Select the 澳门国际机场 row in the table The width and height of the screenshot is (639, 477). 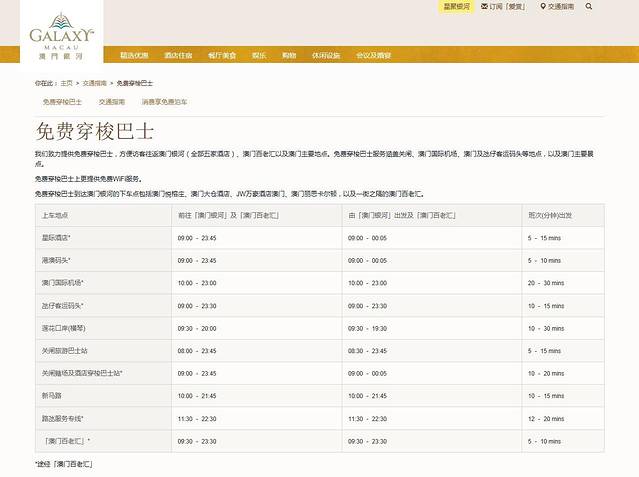click(x=62, y=283)
